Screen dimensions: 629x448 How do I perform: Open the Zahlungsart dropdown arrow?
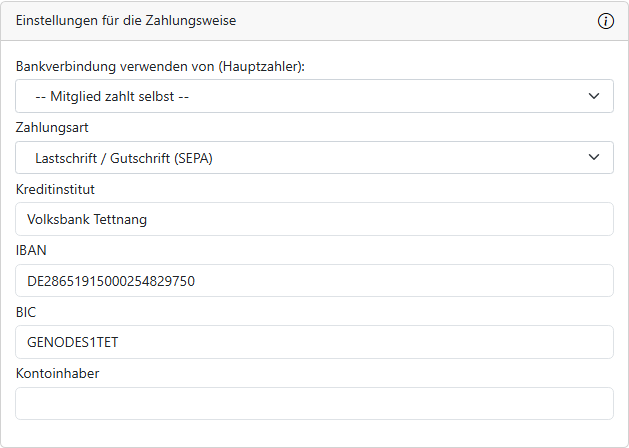594,157
